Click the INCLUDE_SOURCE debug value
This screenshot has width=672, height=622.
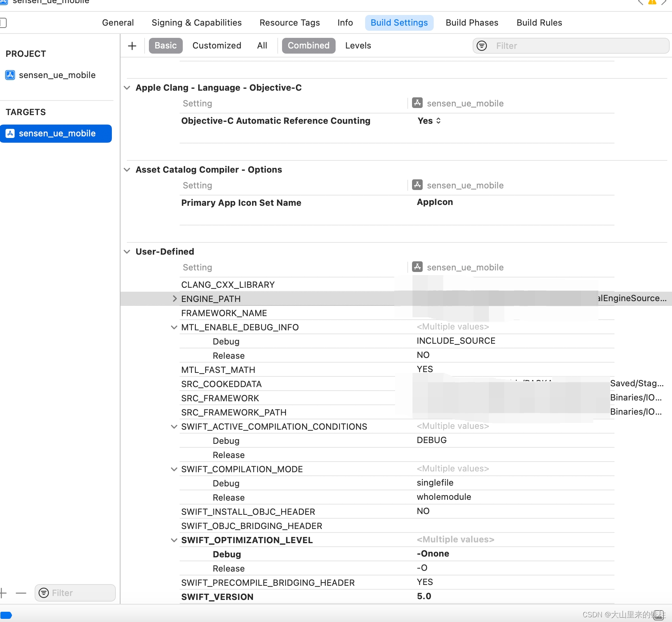click(456, 341)
